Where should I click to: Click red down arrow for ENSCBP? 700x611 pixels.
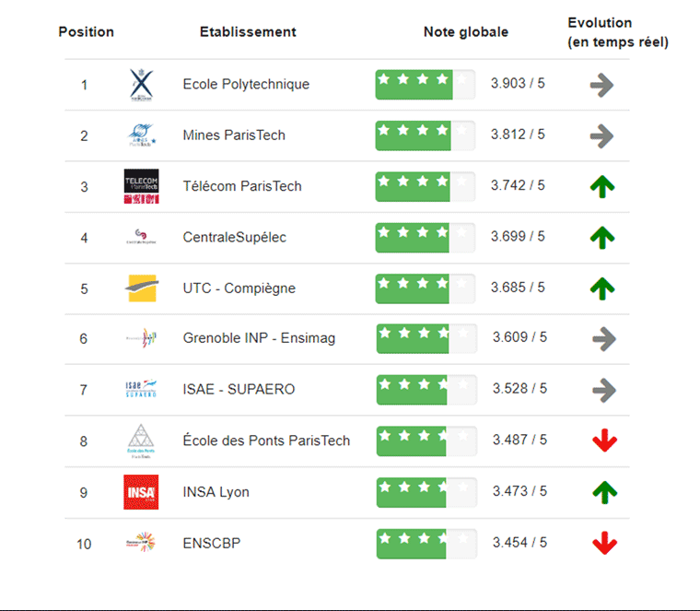point(604,543)
